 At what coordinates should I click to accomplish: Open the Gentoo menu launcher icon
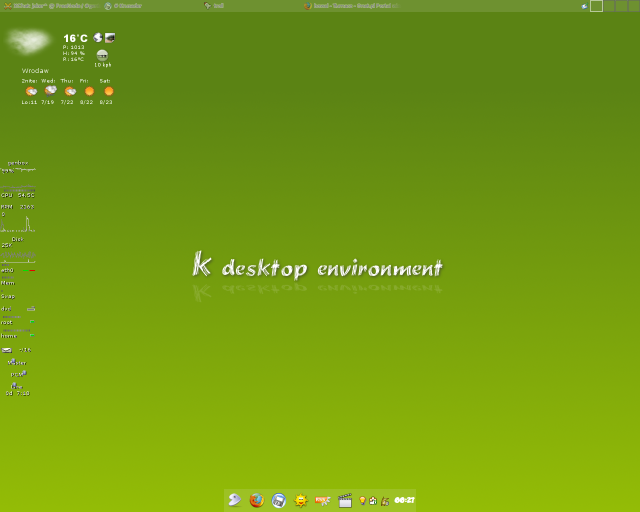pos(235,500)
